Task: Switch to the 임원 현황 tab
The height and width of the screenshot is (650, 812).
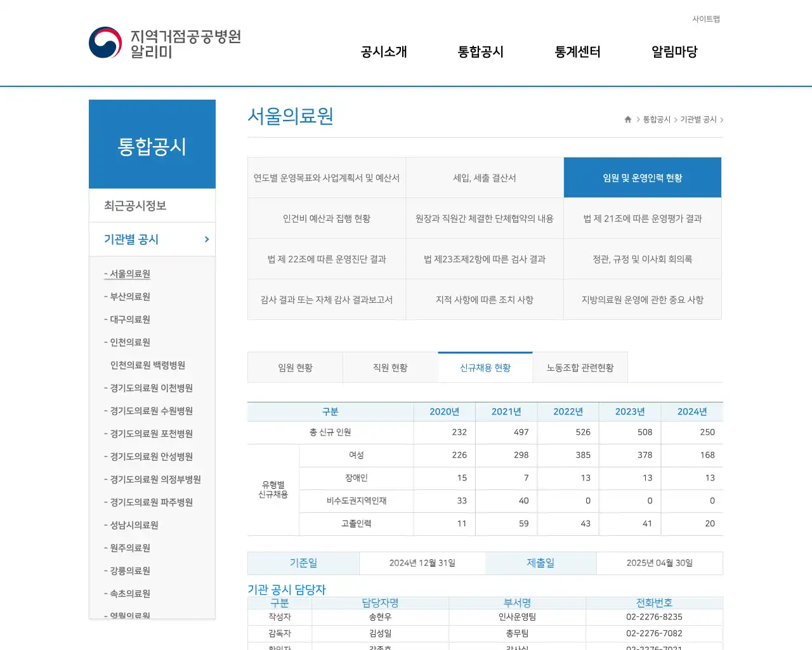Action: [295, 367]
